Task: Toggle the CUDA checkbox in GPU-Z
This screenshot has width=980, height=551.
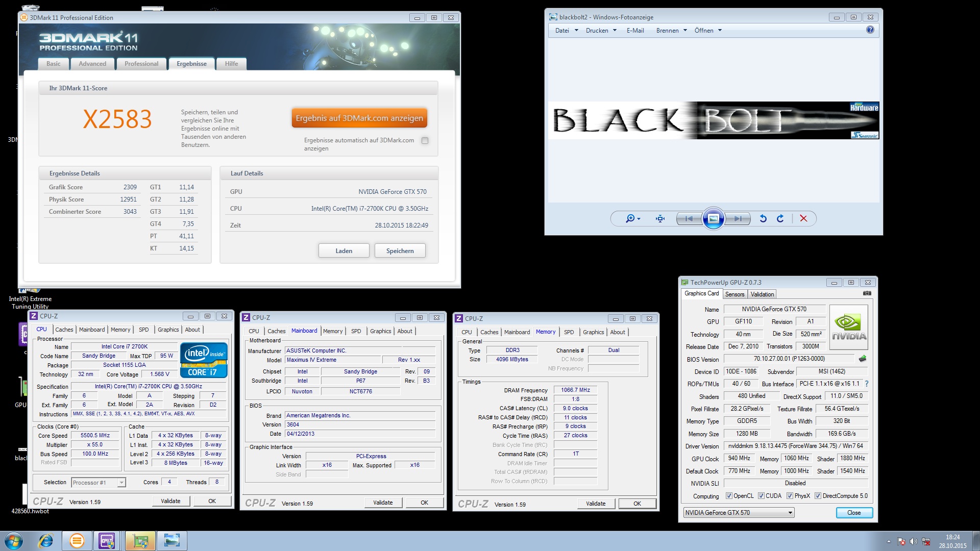Action: 762,496
